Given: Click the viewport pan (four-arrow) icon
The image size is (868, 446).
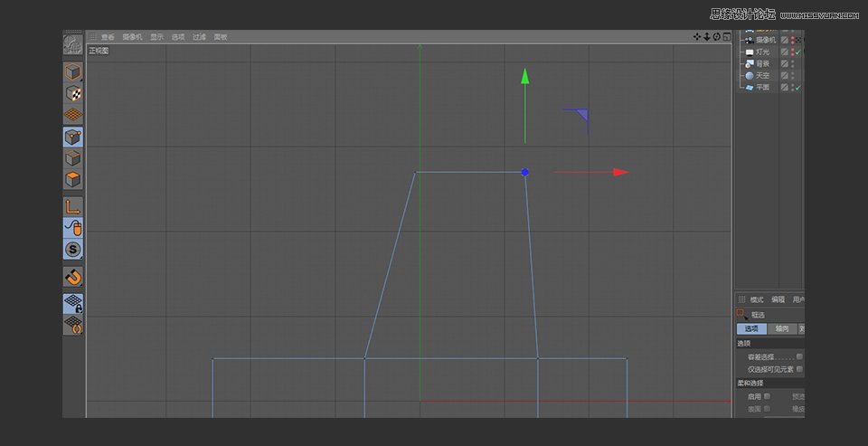Looking at the screenshot, I should coord(697,37).
